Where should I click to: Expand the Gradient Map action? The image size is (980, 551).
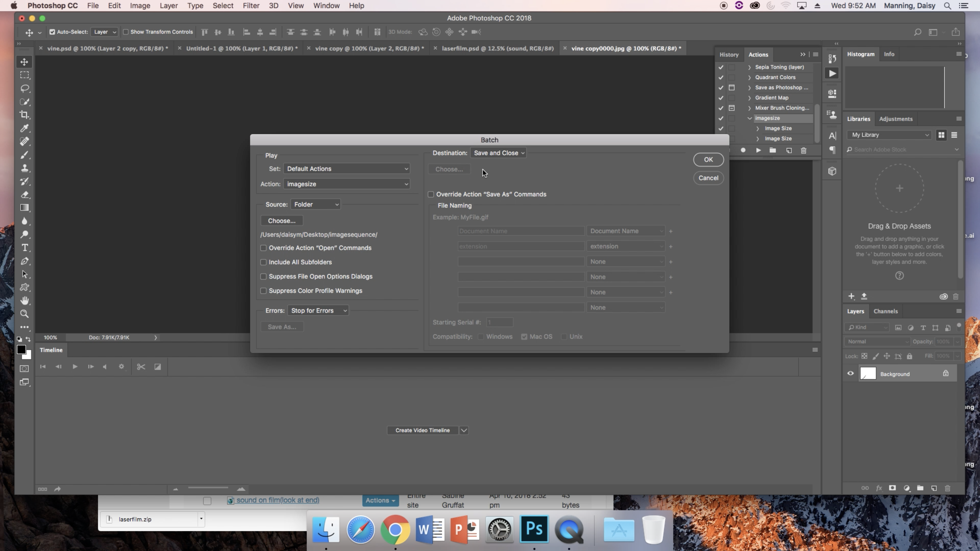click(749, 98)
